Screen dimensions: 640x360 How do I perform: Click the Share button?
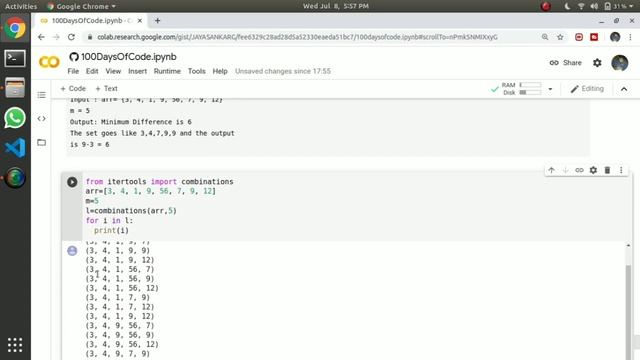[x=565, y=63]
